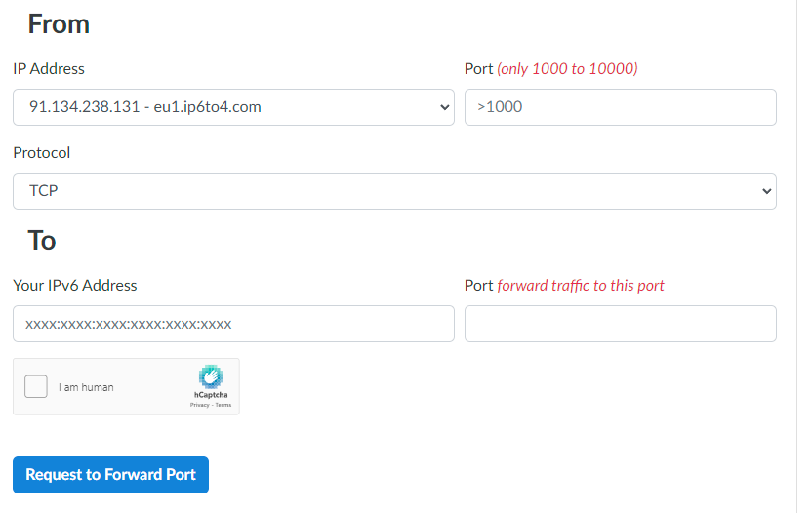This screenshot has width=812, height=513.
Task: Click the 'Protocol' field label
Action: tap(42, 153)
